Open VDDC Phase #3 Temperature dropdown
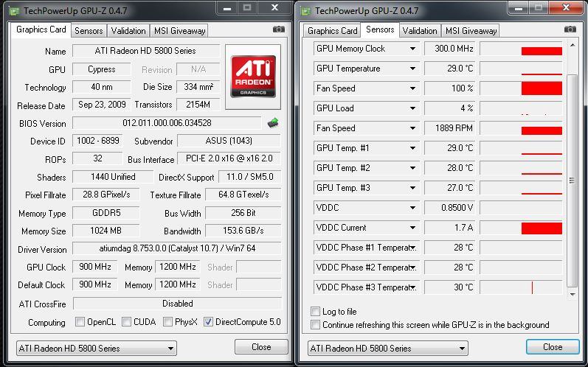This screenshot has width=588, height=367. pos(412,287)
